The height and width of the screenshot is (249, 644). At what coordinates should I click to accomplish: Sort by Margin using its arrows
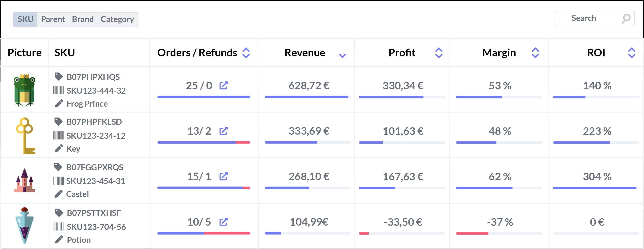tap(535, 53)
